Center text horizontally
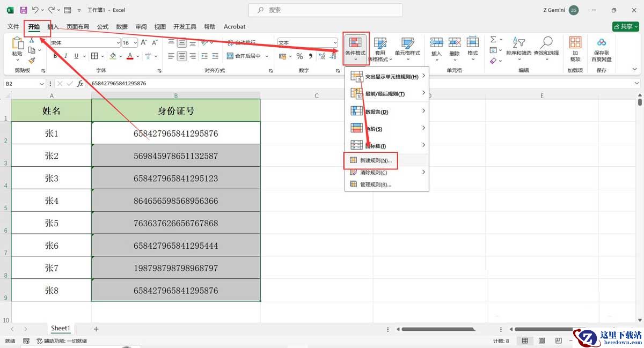The image size is (644, 348). (x=182, y=56)
